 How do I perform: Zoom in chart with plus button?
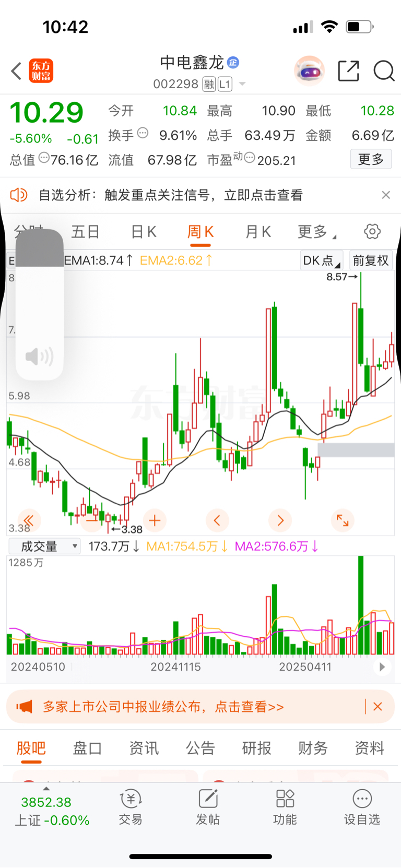(155, 520)
